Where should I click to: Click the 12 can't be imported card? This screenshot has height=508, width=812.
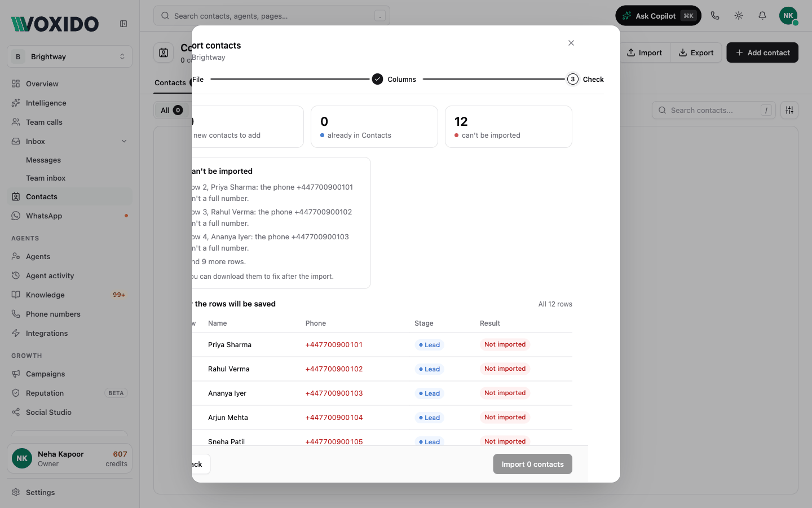point(509,127)
